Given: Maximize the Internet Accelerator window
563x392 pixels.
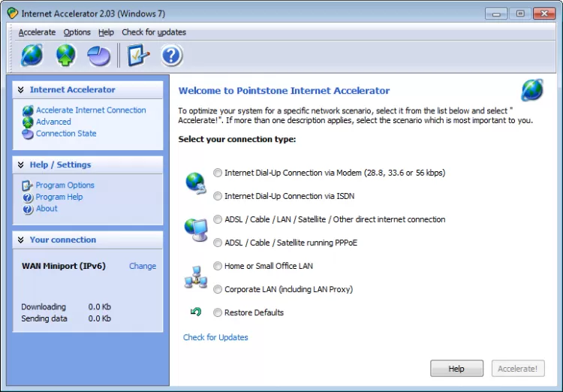Looking at the screenshot, I should pos(520,14).
